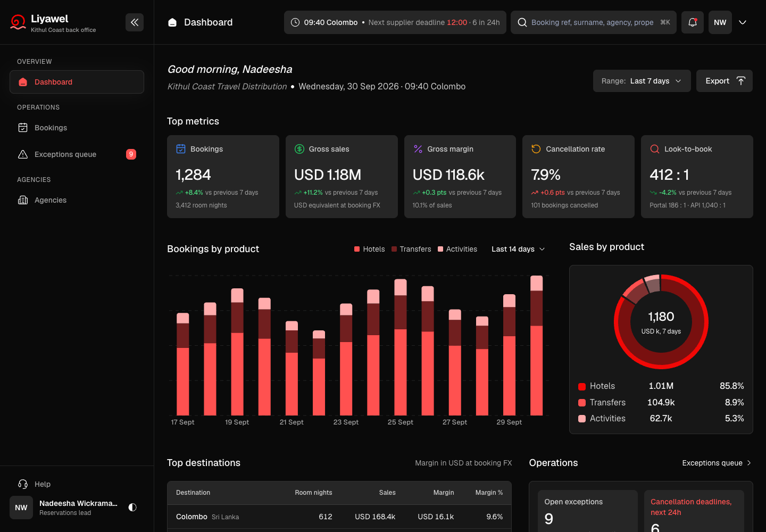Toggle dark/light theme contrast button

coord(132,508)
